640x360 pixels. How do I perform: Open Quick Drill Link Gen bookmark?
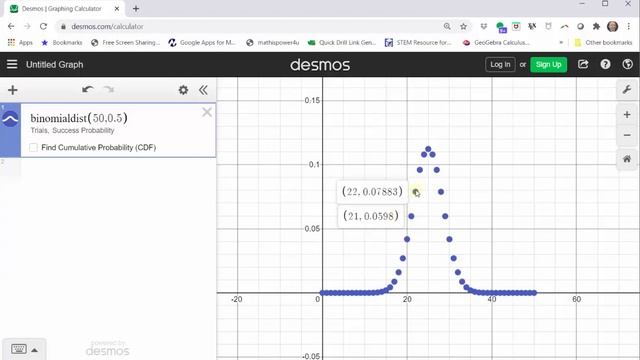[342, 42]
